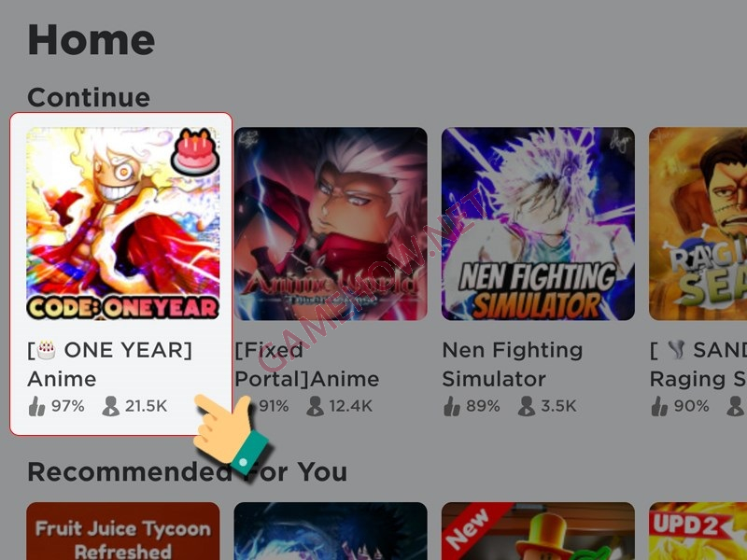This screenshot has height=560, width=747.
Task: Click the 12.4K players person icon
Action: [315, 406]
